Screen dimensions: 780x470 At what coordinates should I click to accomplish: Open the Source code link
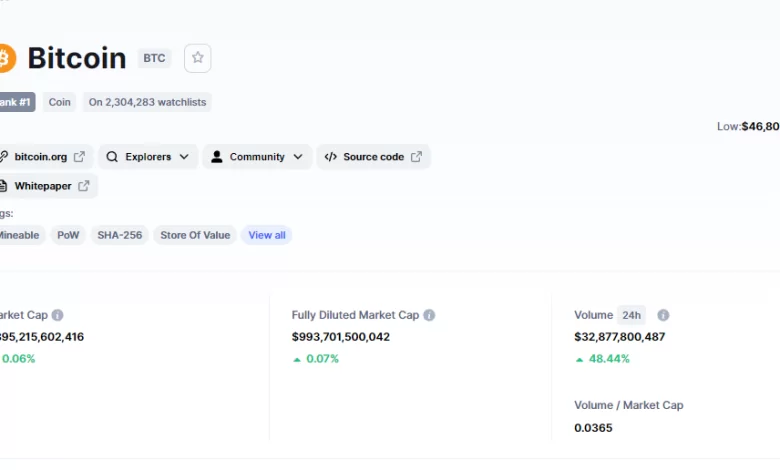pos(373,157)
